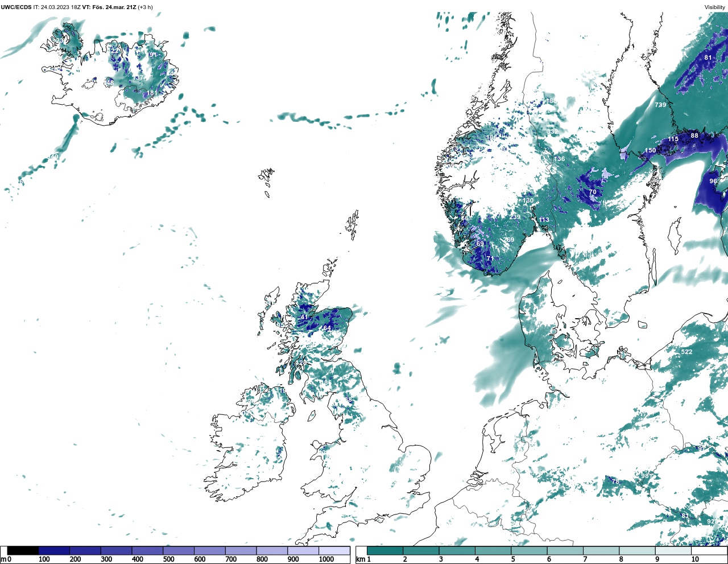Click the '1000' tick label on the metres legend
Screen dimensions: 728x564
click(x=326, y=559)
